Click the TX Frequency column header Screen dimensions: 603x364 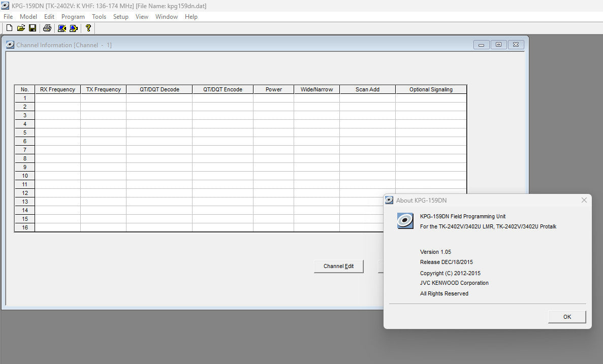coord(104,89)
